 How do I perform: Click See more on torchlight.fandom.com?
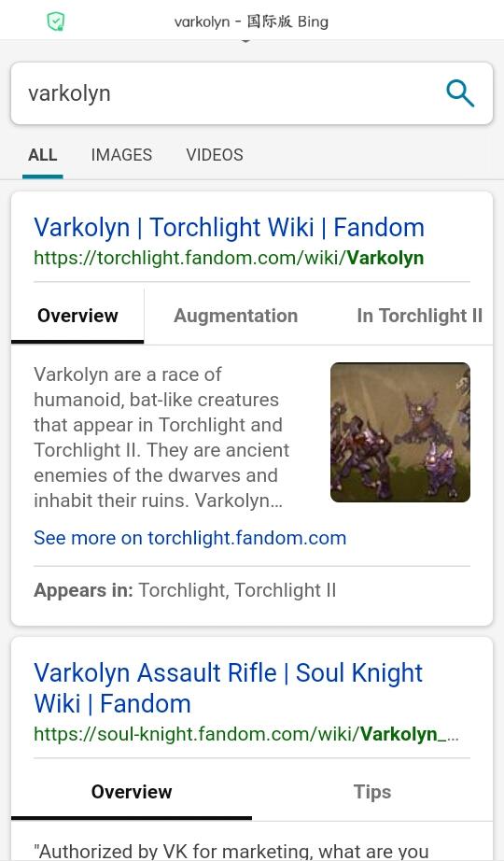190,538
